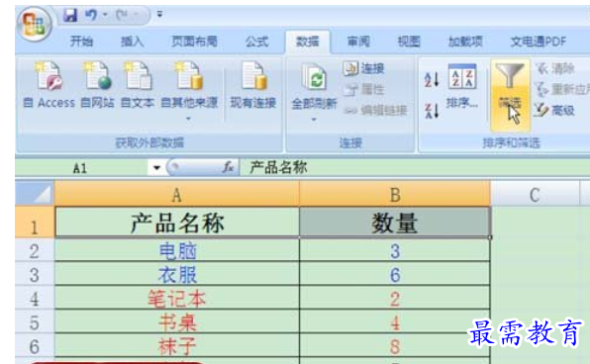This screenshot has height=364, width=590.
Task: Open 现有连接
Action: (x=253, y=86)
